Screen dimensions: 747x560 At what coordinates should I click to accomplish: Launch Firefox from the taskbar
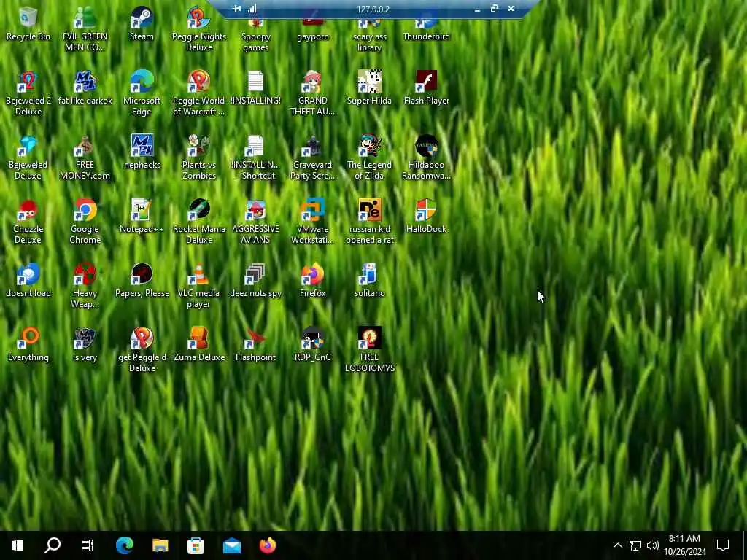click(267, 545)
